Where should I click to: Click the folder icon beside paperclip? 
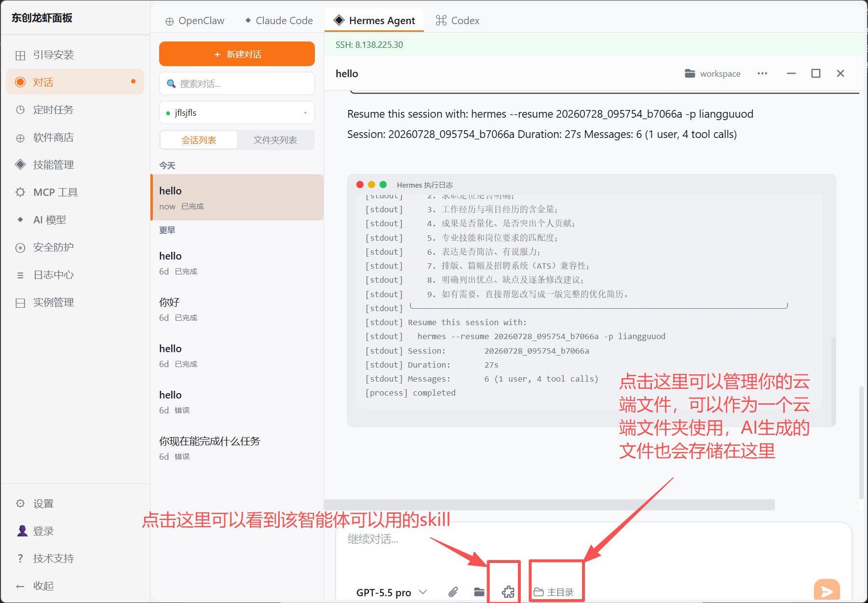click(x=479, y=592)
